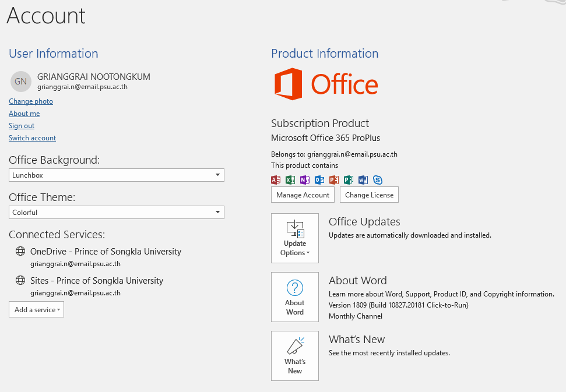Click the Word app icon

coord(363,179)
